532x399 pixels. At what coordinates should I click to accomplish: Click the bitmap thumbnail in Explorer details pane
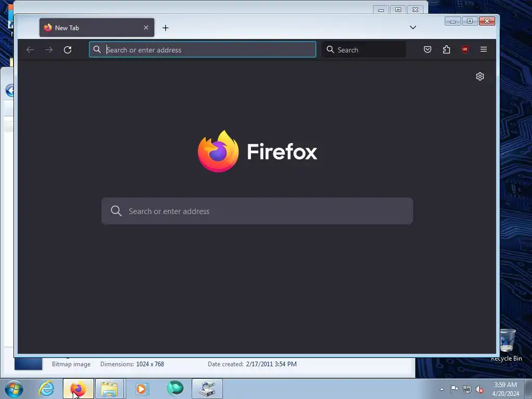29,364
